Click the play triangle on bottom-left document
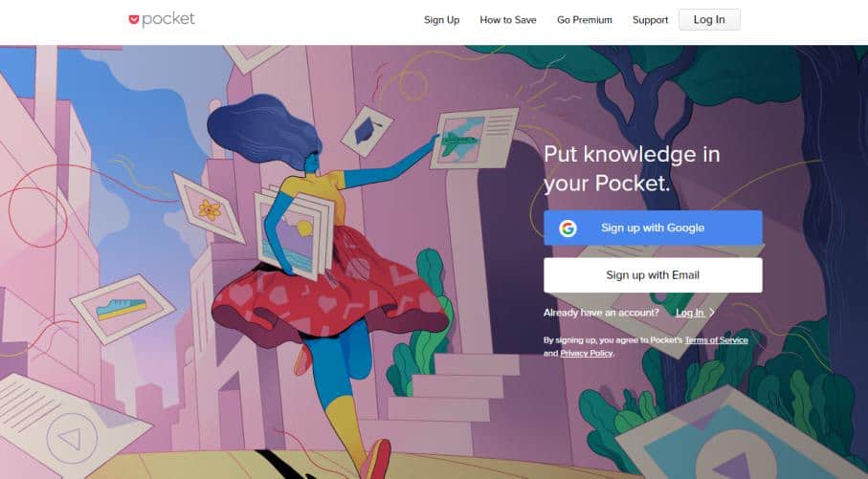Screen dimensions: 868x479 (72, 439)
